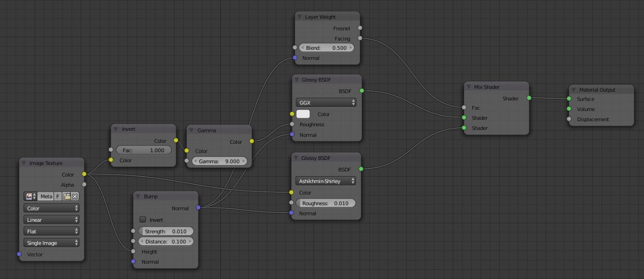
Task: Open the Color color-space dropdown in Image Texture
Action: point(51,208)
